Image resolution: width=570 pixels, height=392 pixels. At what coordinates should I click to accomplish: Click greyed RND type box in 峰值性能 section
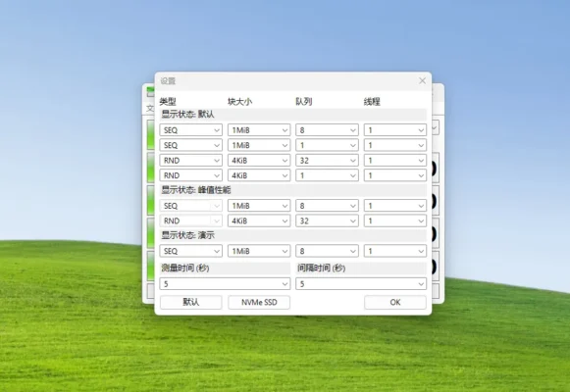point(191,221)
